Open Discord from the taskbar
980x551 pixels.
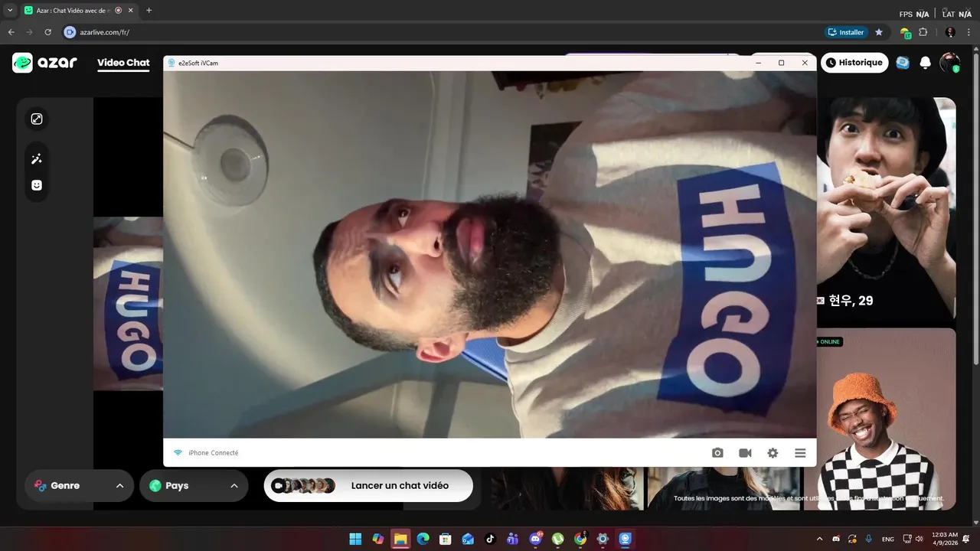coord(535,539)
